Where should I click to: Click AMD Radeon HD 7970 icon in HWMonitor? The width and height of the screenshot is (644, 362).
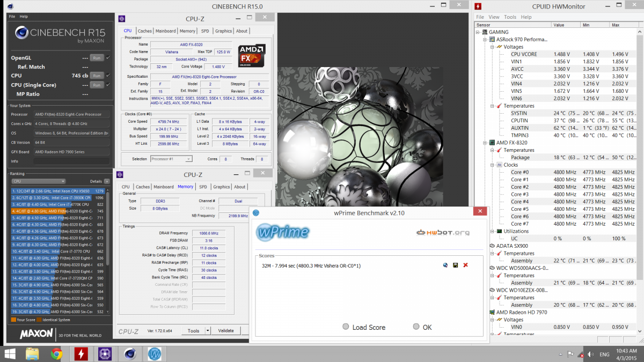492,312
